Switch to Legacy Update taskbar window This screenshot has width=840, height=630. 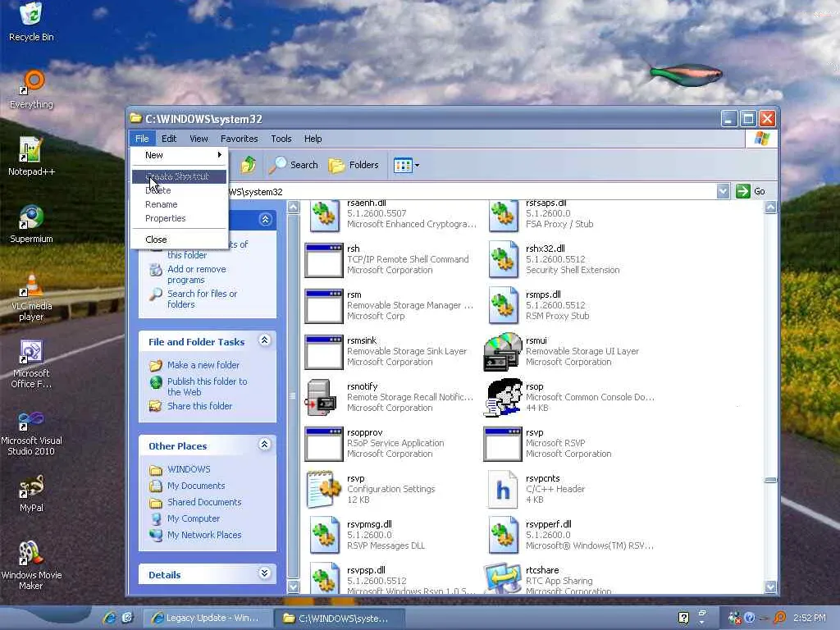coord(206,618)
